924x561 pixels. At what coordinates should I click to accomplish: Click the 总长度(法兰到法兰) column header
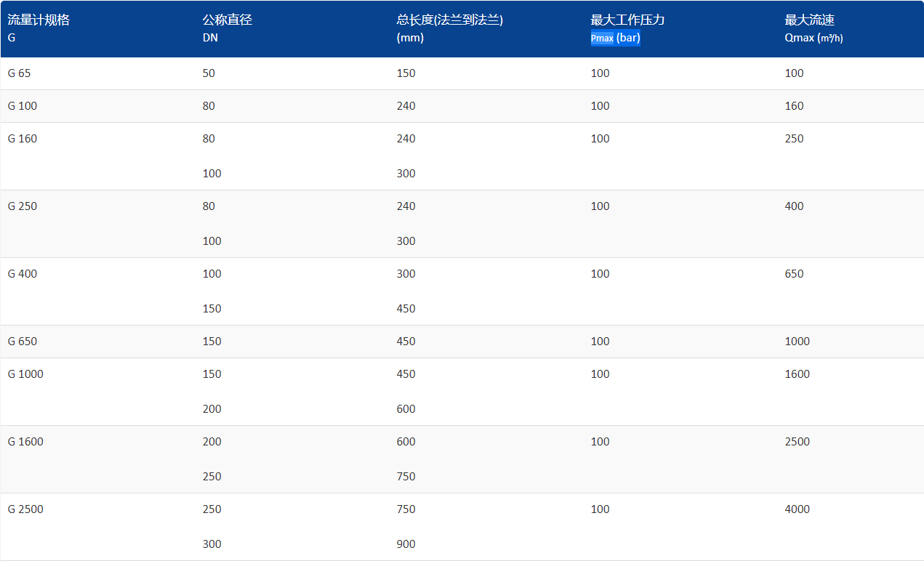[450, 20]
